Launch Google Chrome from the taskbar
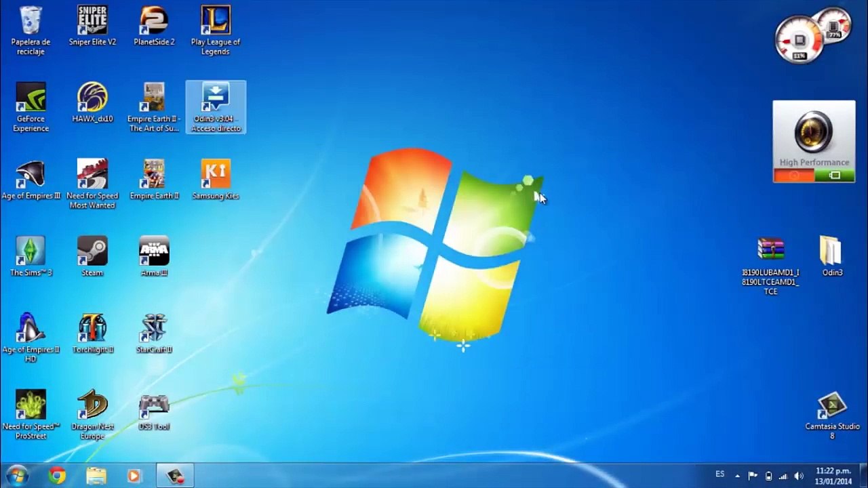The image size is (868, 488). 57,476
